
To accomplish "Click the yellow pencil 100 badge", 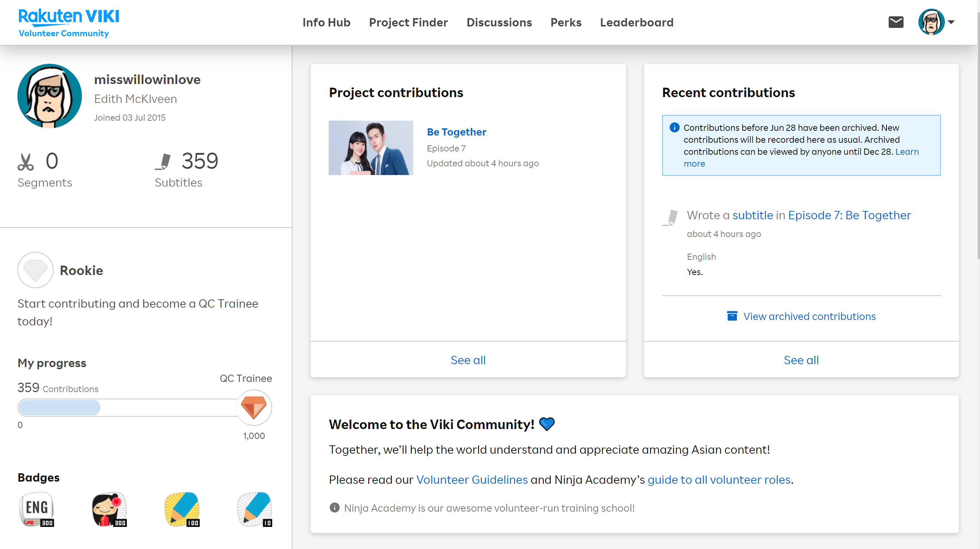I will click(182, 509).
